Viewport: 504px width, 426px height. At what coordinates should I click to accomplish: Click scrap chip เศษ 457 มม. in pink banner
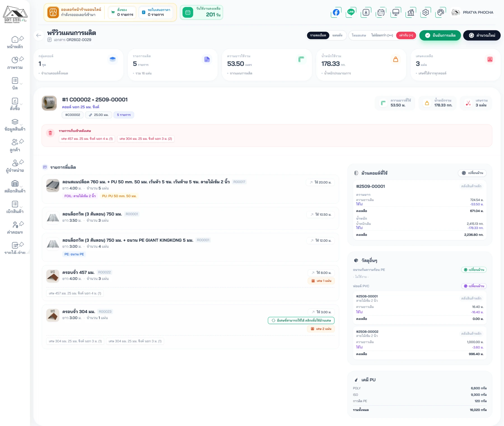pos(87,139)
